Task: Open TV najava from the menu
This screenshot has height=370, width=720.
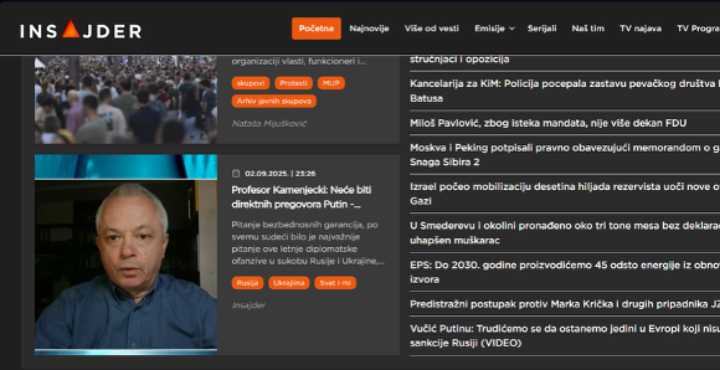Action: click(x=641, y=28)
